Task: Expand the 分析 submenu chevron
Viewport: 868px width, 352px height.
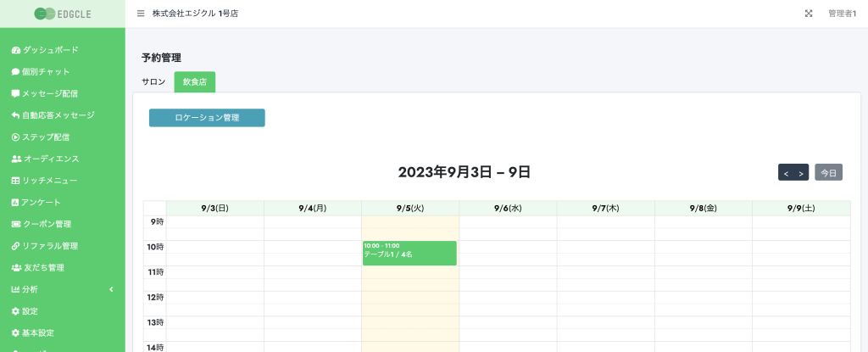Action: pyautogui.click(x=111, y=289)
